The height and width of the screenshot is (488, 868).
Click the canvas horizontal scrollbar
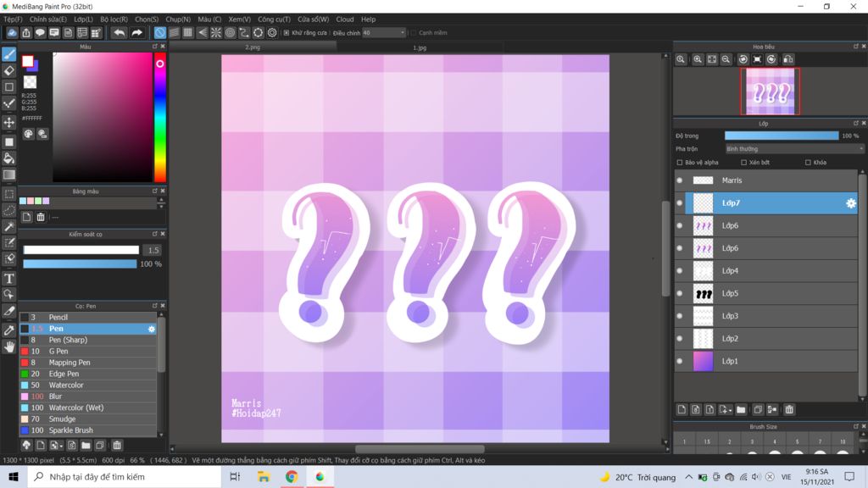click(x=420, y=449)
